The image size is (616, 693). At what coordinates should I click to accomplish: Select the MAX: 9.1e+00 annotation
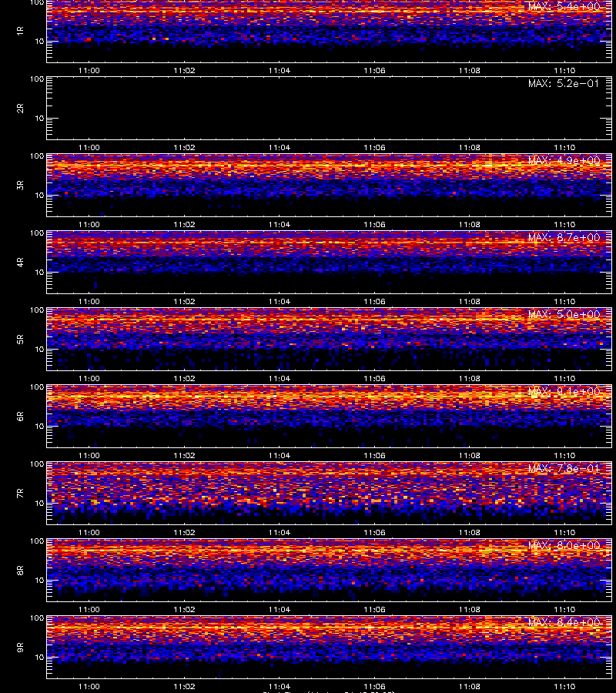click(x=564, y=391)
